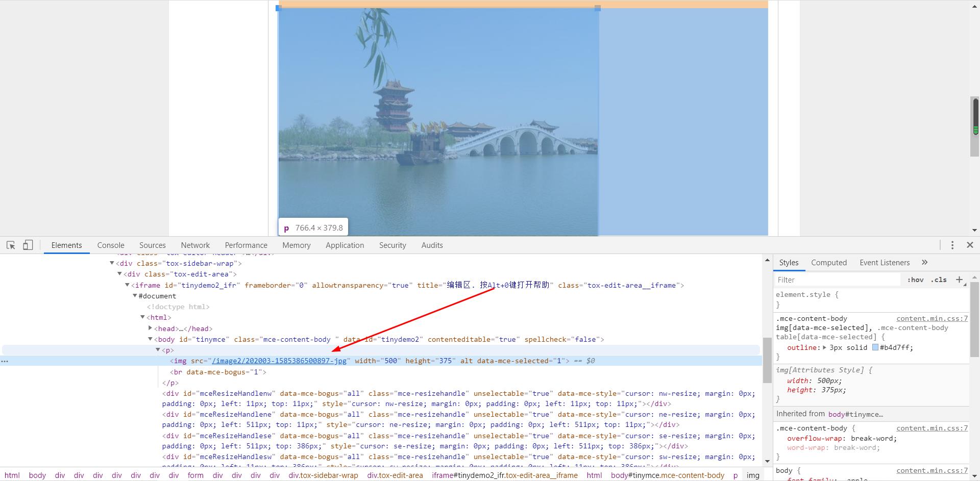Click the p breadcrumb item
980x481 pixels.
click(x=736, y=475)
